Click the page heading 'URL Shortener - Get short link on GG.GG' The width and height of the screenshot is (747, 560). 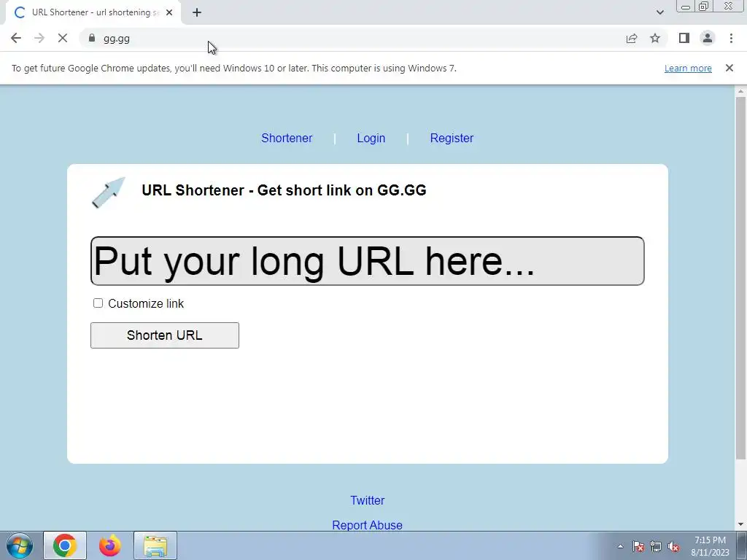pyautogui.click(x=284, y=190)
